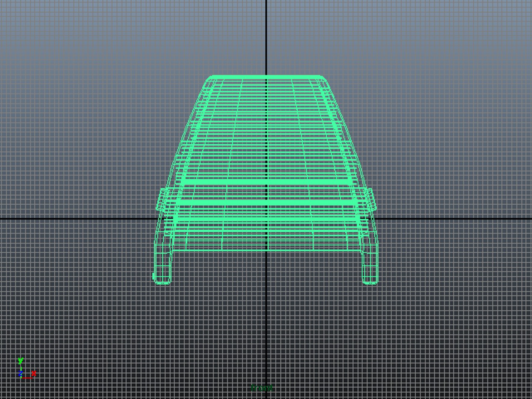Select the green wireframe car mesh
532x399 pixels.
coord(266,180)
